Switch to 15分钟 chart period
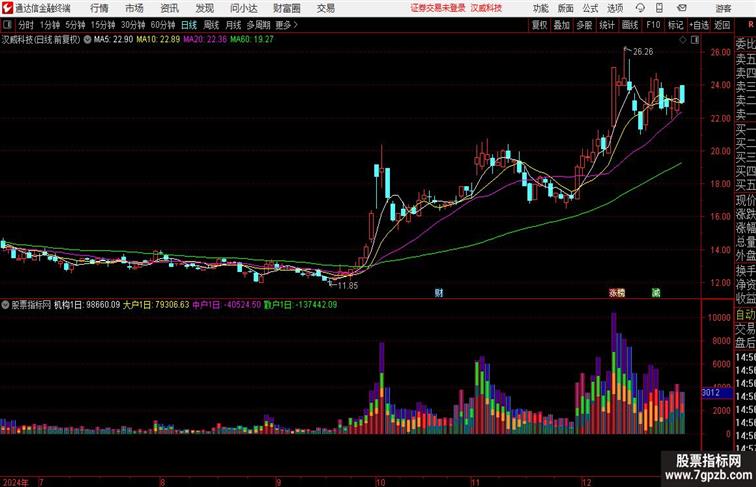Viewport: 756px width, 487px height. point(103,25)
